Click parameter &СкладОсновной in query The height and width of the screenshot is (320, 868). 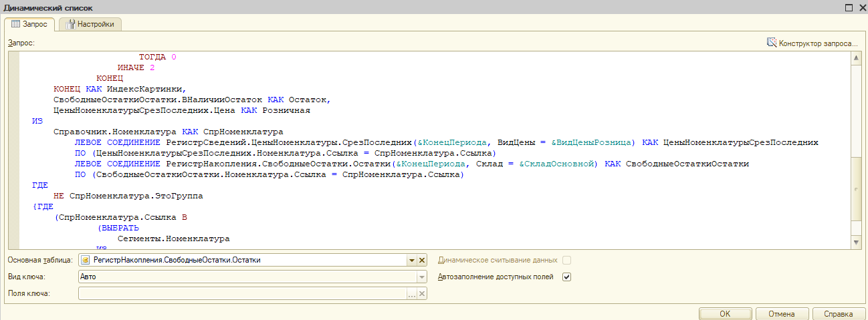(556, 164)
